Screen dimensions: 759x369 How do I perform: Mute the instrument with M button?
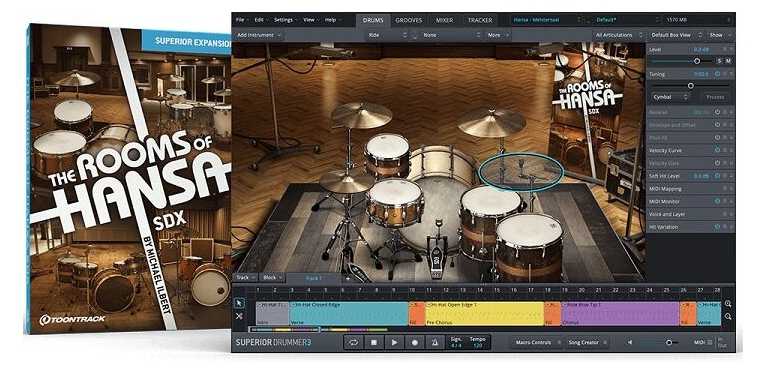(x=728, y=61)
